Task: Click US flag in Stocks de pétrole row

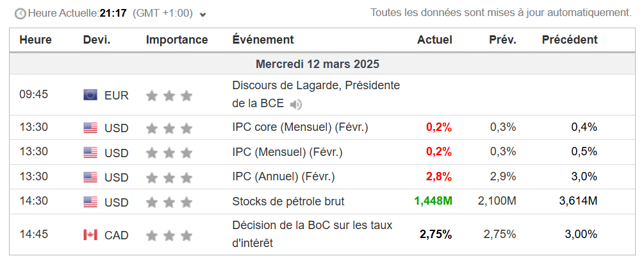Action: (x=90, y=201)
